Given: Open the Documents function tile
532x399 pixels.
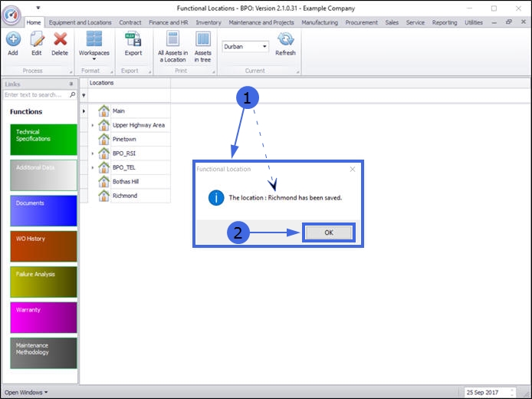Looking at the screenshot, I should pyautogui.click(x=44, y=210).
